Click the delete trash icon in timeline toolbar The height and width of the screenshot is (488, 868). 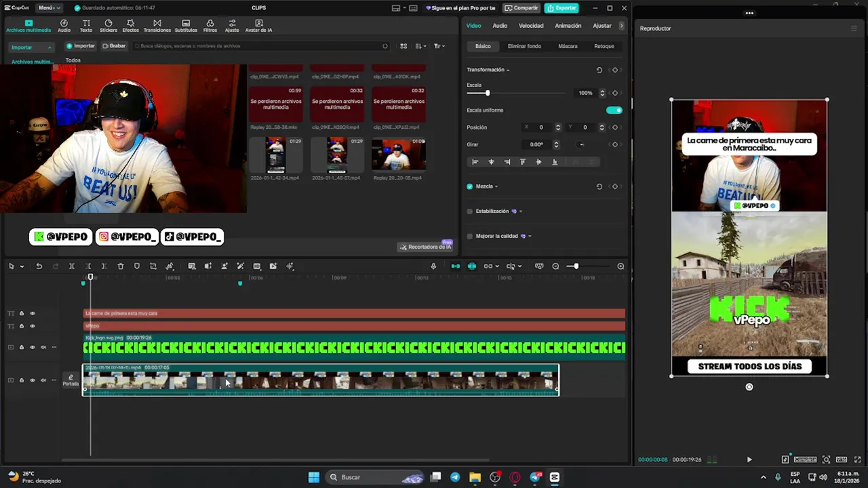click(121, 266)
